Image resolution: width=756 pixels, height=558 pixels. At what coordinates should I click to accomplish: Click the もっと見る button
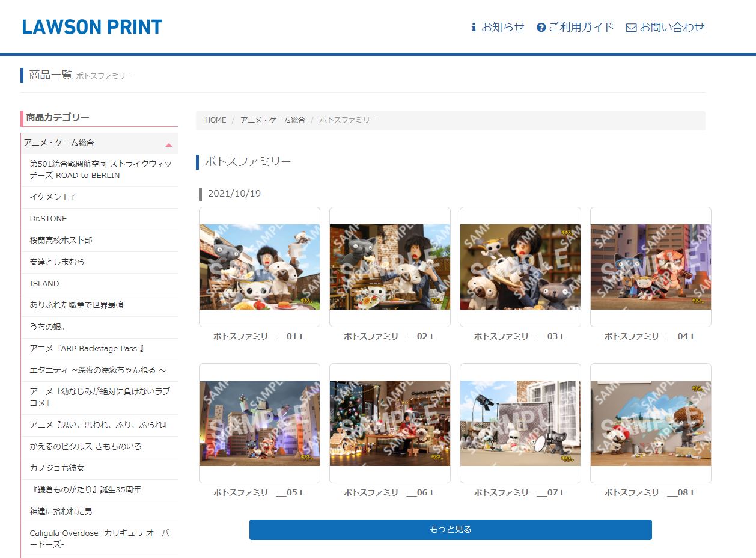[x=450, y=530]
